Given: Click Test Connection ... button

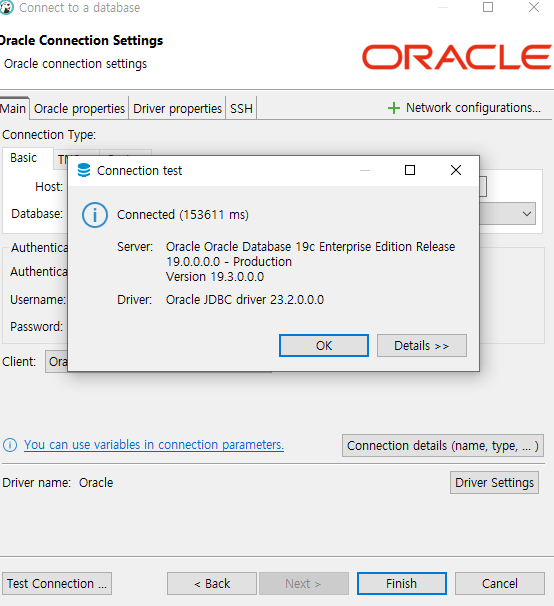Looking at the screenshot, I should (56, 584).
